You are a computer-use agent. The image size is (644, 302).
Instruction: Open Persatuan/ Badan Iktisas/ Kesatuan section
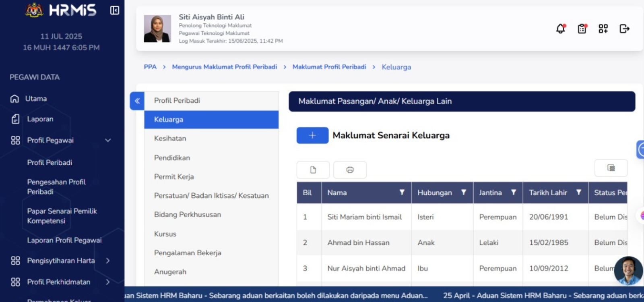pos(211,196)
